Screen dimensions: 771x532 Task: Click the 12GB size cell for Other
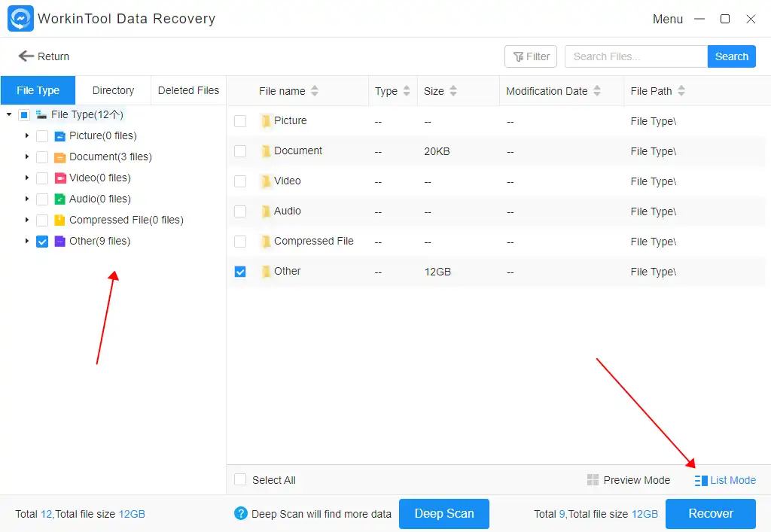(x=437, y=272)
